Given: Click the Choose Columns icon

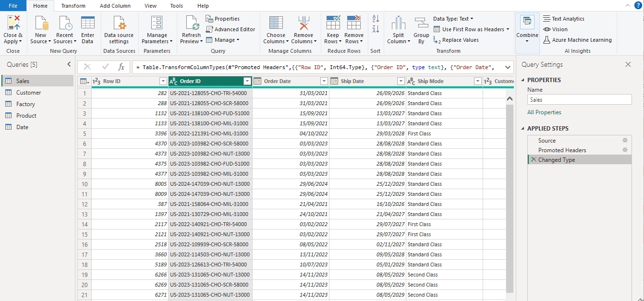Looking at the screenshot, I should [276, 23].
